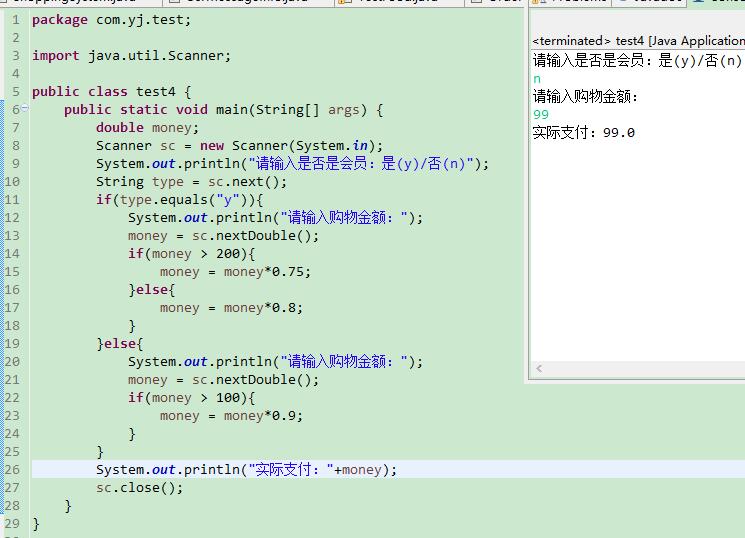Click the 'money = money*0.75;' line
The width and height of the screenshot is (745, 538).
tap(235, 272)
